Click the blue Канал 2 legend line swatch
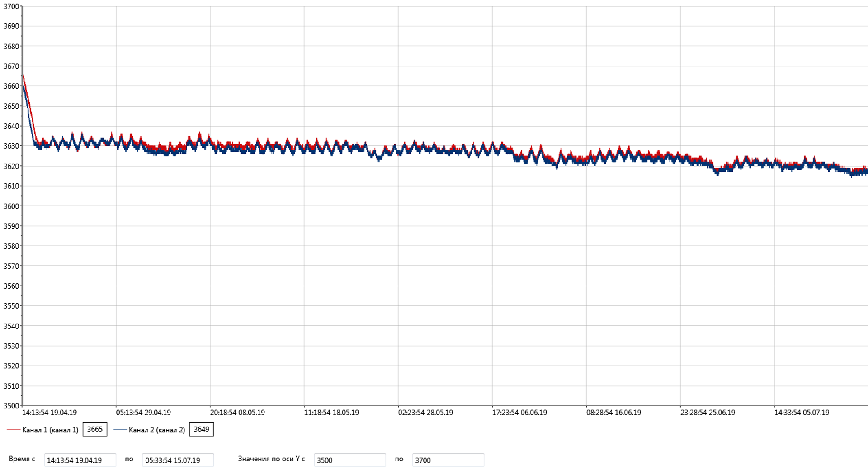The image size is (868, 469). point(120,430)
